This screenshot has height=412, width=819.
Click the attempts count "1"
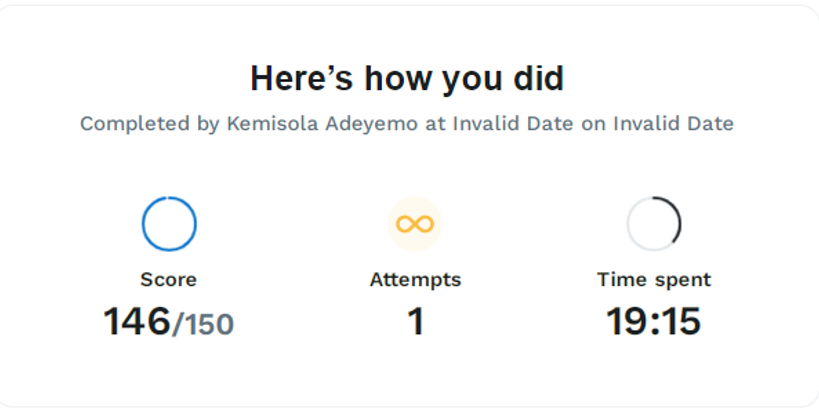pyautogui.click(x=415, y=322)
